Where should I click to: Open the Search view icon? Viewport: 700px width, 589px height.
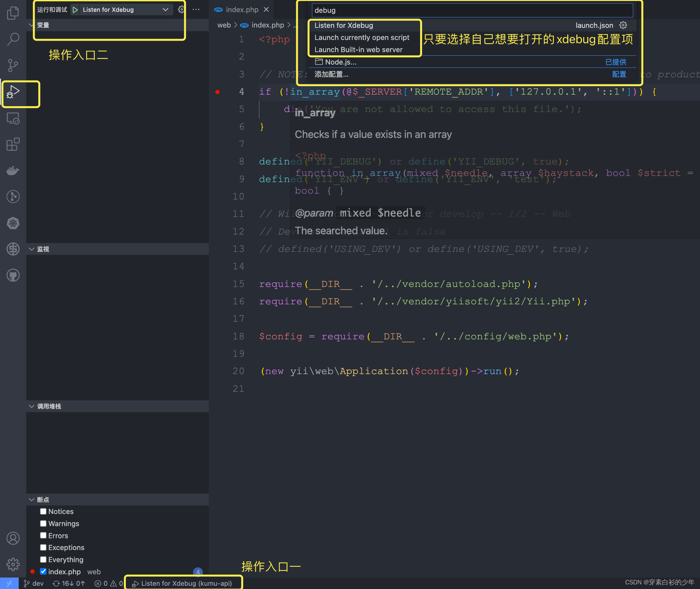point(13,39)
